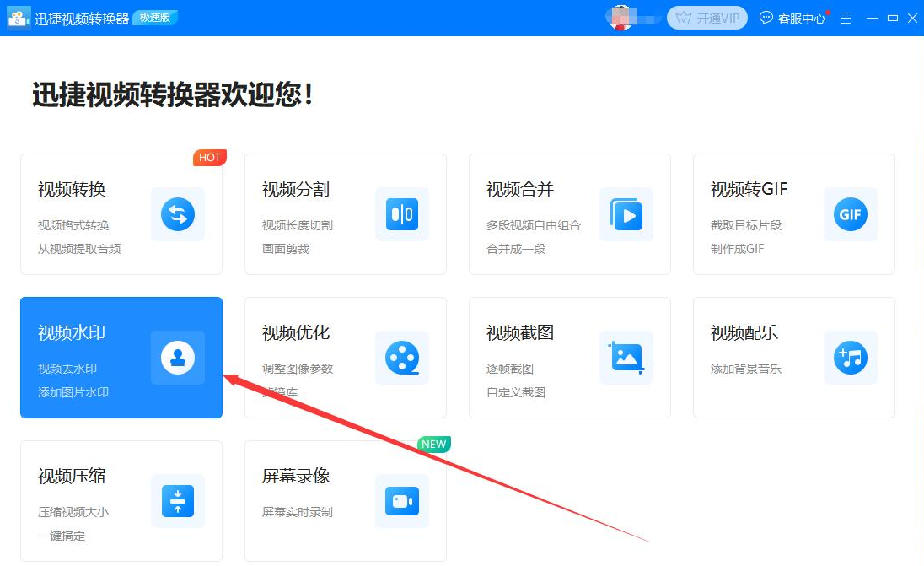
Task: Click the 极速版 badge
Action: coord(156,18)
